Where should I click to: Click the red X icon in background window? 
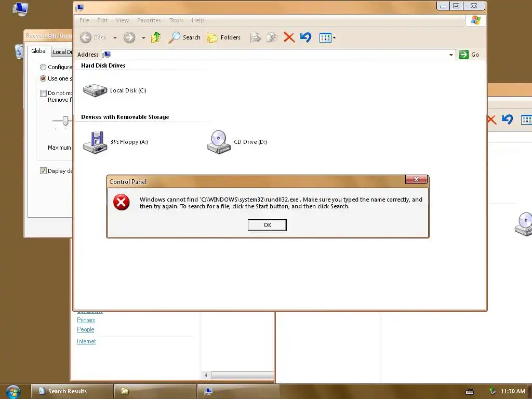coord(491,119)
